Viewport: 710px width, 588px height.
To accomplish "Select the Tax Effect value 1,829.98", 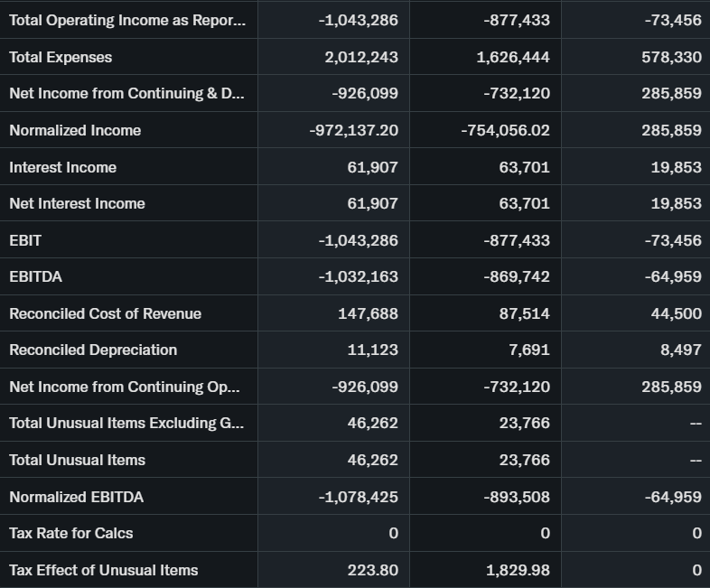I will pyautogui.click(x=518, y=570).
